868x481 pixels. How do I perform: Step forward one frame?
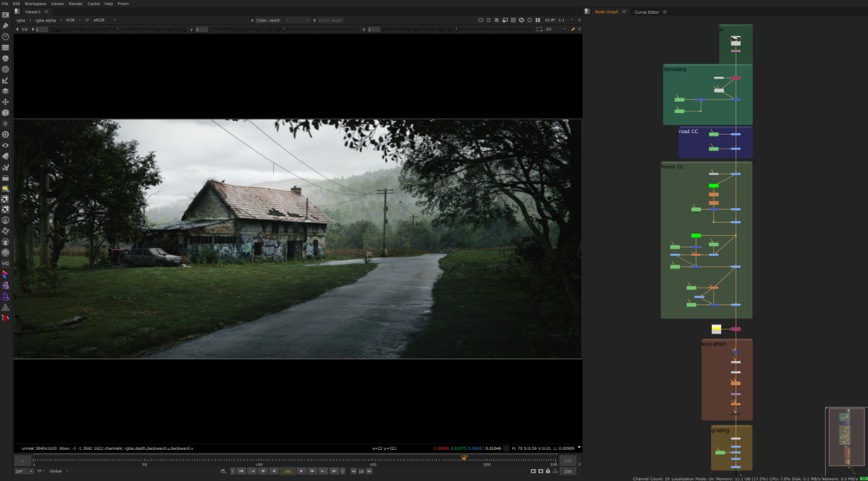[x=312, y=471]
